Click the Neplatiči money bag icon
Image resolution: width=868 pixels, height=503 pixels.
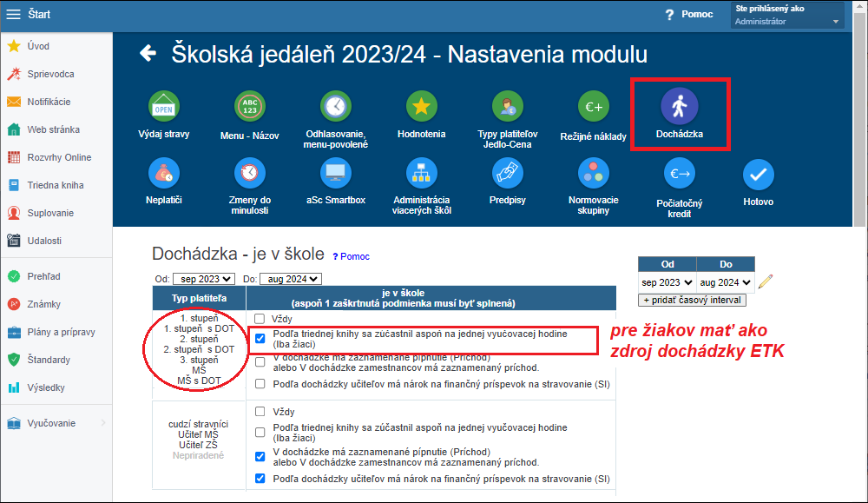163,173
